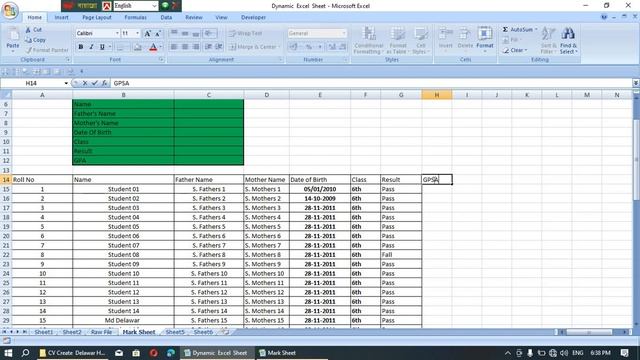Click the Insert Function fx icon

104,83
